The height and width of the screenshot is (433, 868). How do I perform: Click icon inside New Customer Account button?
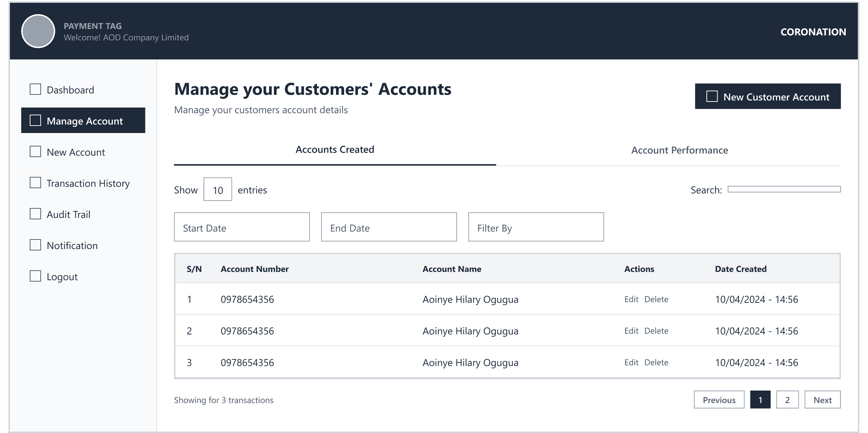(712, 96)
